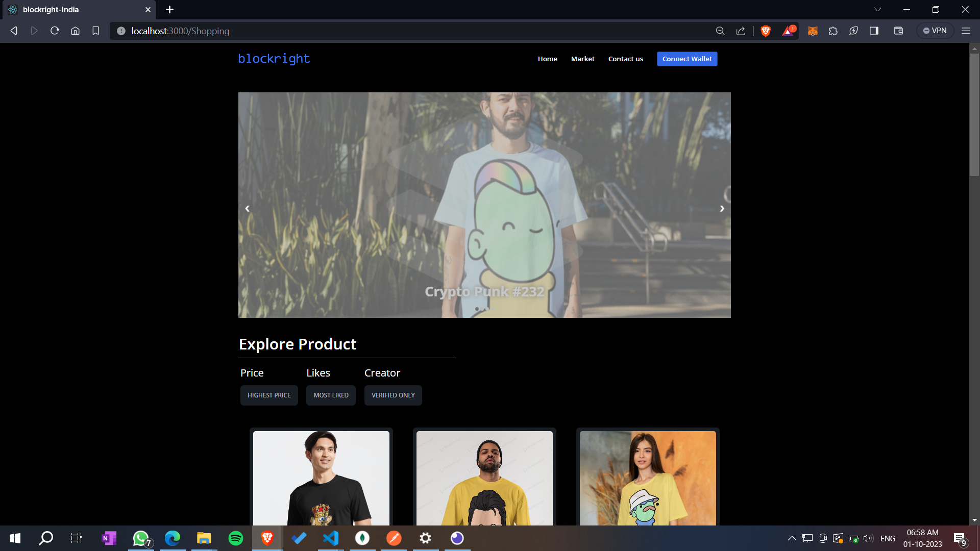
Task: Reload the page
Action: (55, 31)
